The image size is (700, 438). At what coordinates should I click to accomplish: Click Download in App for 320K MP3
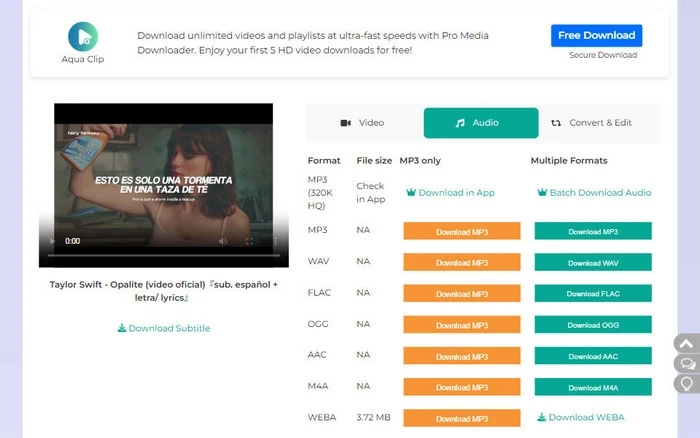(x=450, y=193)
